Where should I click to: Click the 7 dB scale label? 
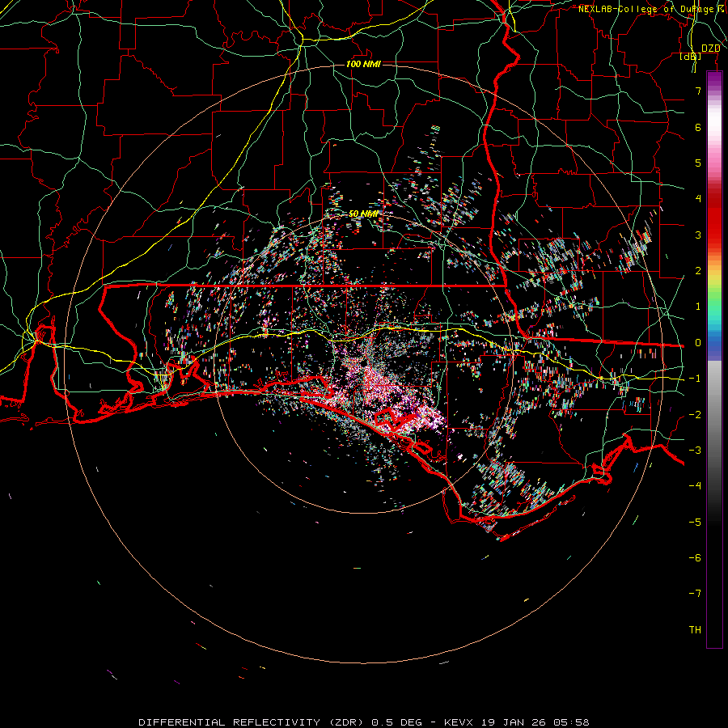click(x=698, y=91)
